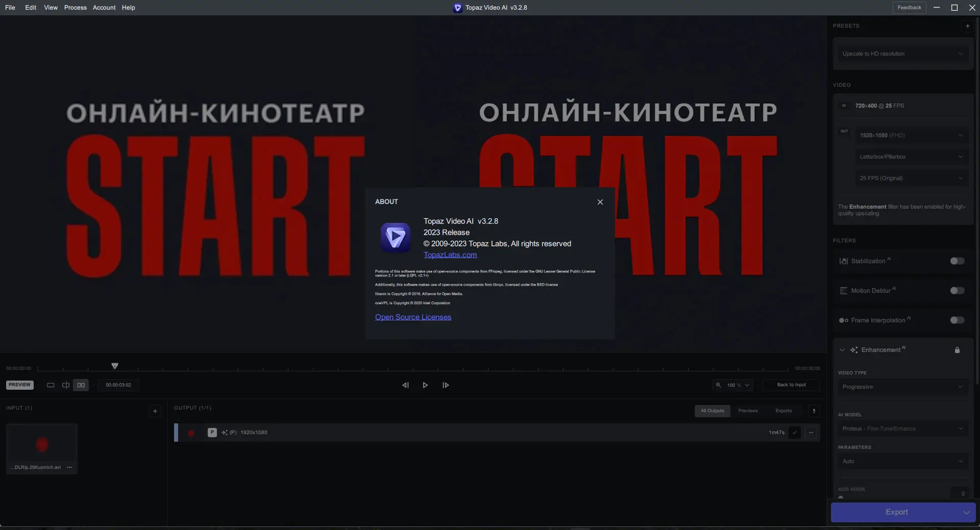The image size is (980, 530).
Task: Open the 100% zoom level dropdown
Action: 738,385
